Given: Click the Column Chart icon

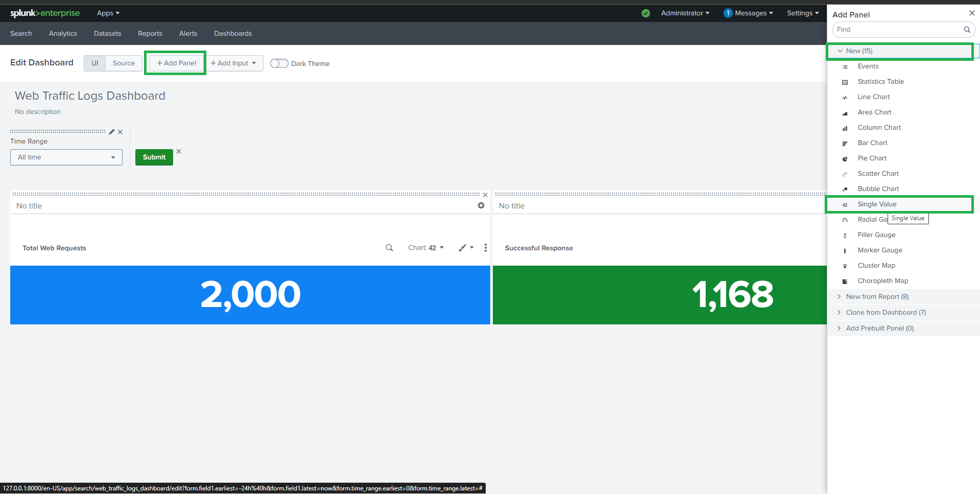Looking at the screenshot, I should (845, 128).
